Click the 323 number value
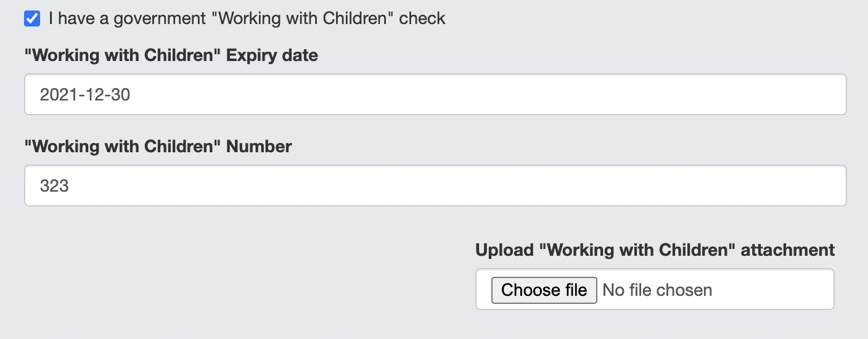868x339 pixels. click(x=54, y=186)
